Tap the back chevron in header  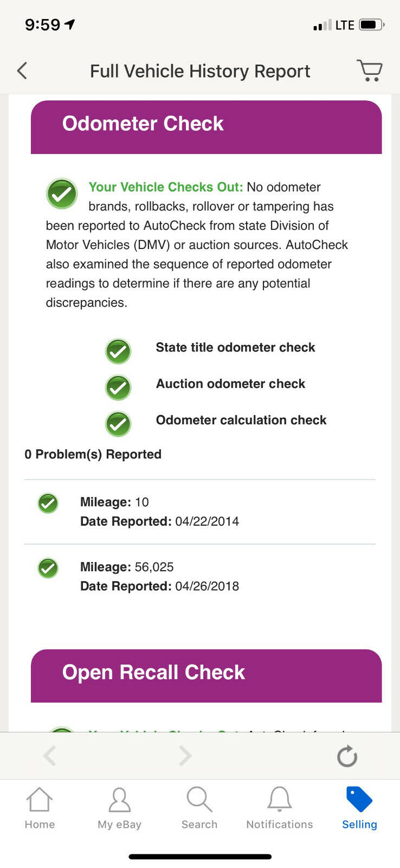(22, 71)
